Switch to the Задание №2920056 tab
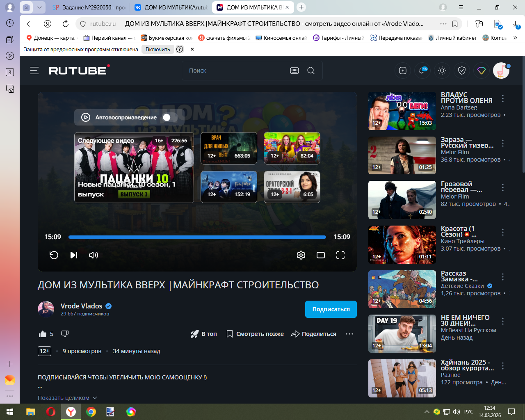This screenshot has width=525, height=420. 89,7
